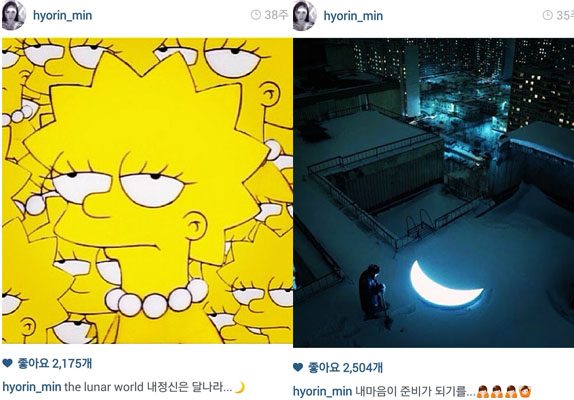574x400 pixels.
Task: Open hyorin_min username in right header
Action: tap(353, 16)
